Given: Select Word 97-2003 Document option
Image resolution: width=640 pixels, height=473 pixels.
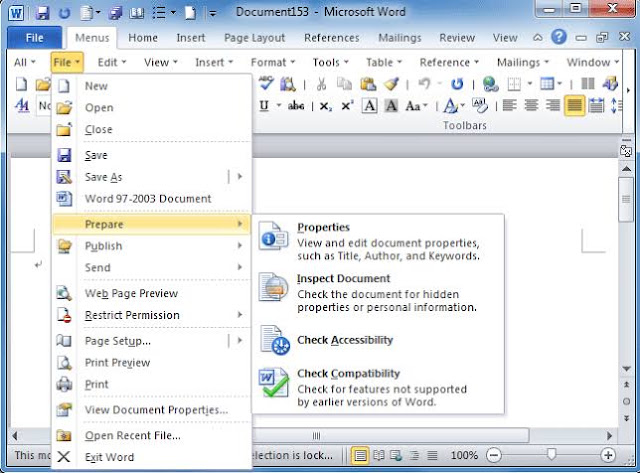Looking at the screenshot, I should coord(152,199).
